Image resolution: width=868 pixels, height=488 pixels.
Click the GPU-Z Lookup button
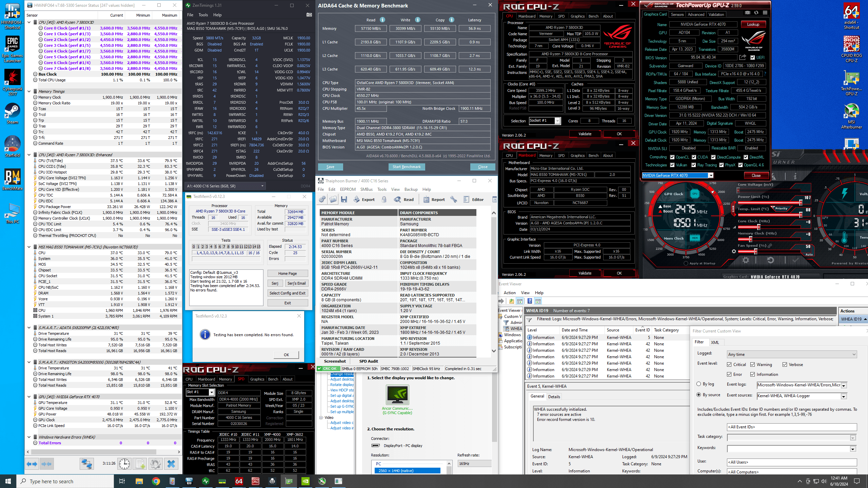click(753, 24)
